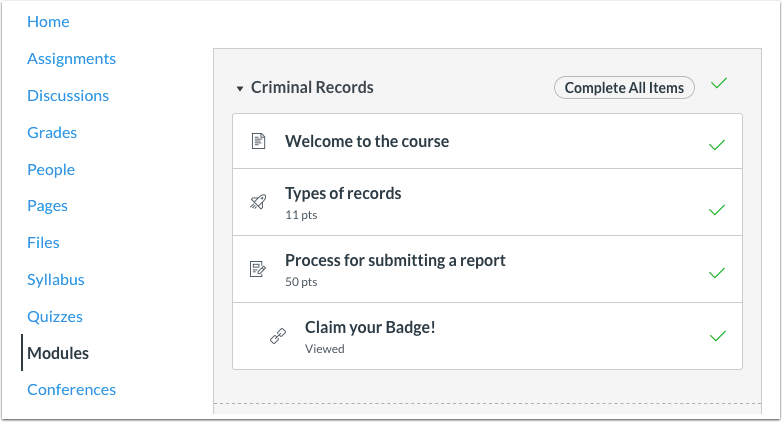Image resolution: width=782 pixels, height=422 pixels.
Task: Collapse the Criminal Records module
Action: coord(240,89)
